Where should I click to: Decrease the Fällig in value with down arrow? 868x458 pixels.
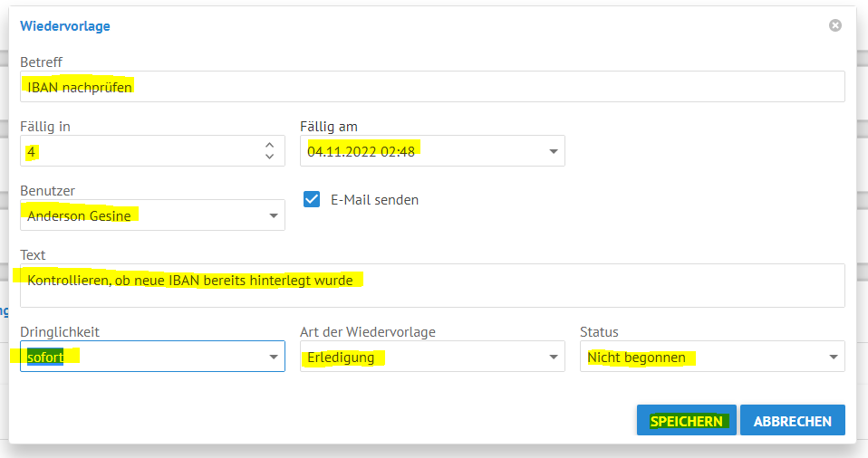(x=270, y=157)
